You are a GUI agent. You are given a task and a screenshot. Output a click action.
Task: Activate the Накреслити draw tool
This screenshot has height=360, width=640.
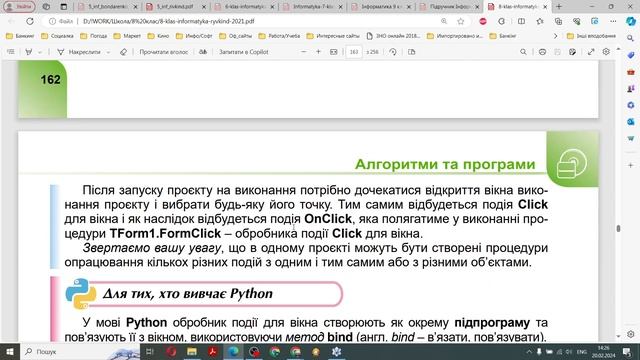pos(79,52)
